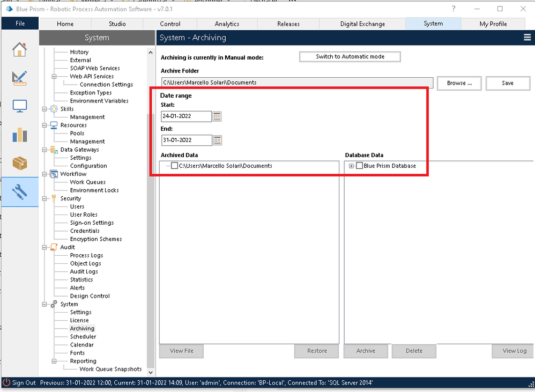Tick the Documents folder checkbox under Archived Data
Viewport: 535px width, 392px height.
coord(174,166)
